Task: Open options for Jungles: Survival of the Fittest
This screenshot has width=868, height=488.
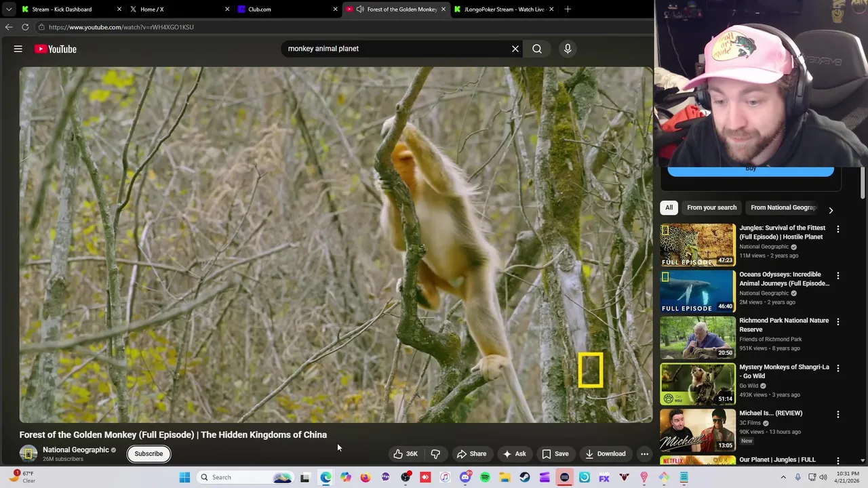Action: [x=838, y=229]
